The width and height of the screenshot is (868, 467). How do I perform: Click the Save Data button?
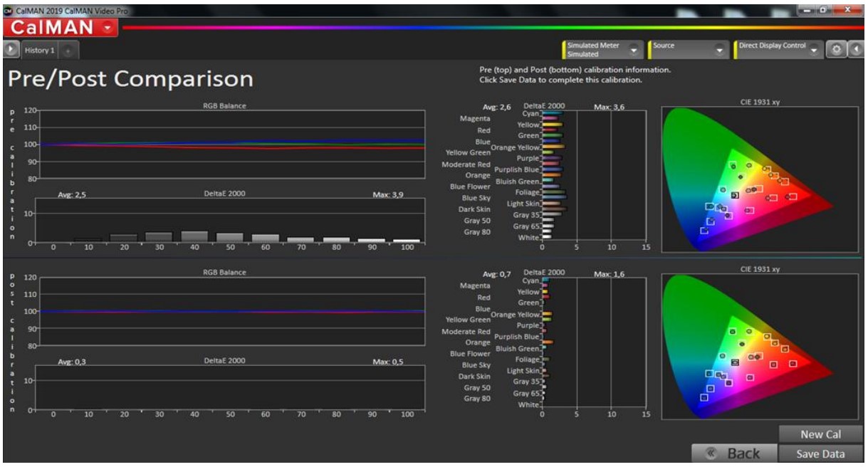coord(821,453)
